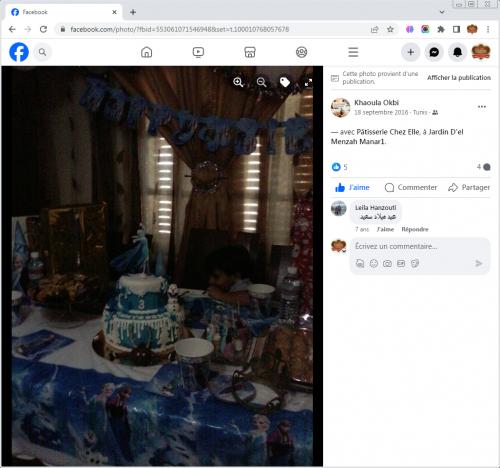
Task: Open the Marketplace icon
Action: [x=250, y=52]
